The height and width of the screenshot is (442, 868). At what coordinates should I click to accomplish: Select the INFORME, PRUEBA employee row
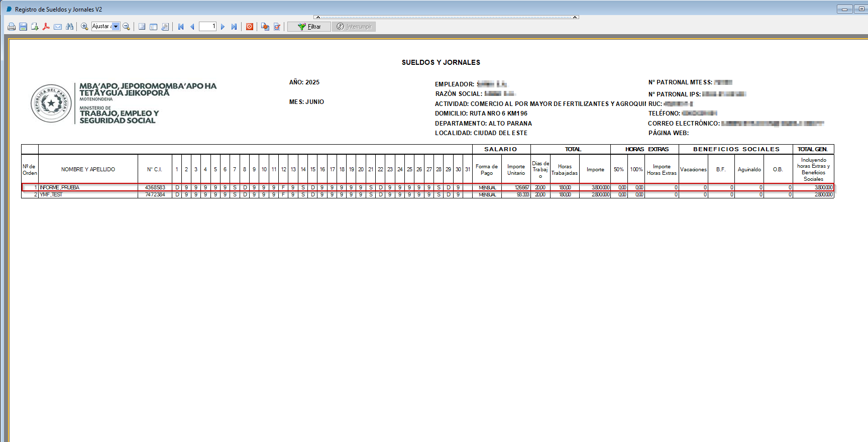[x=427, y=187]
